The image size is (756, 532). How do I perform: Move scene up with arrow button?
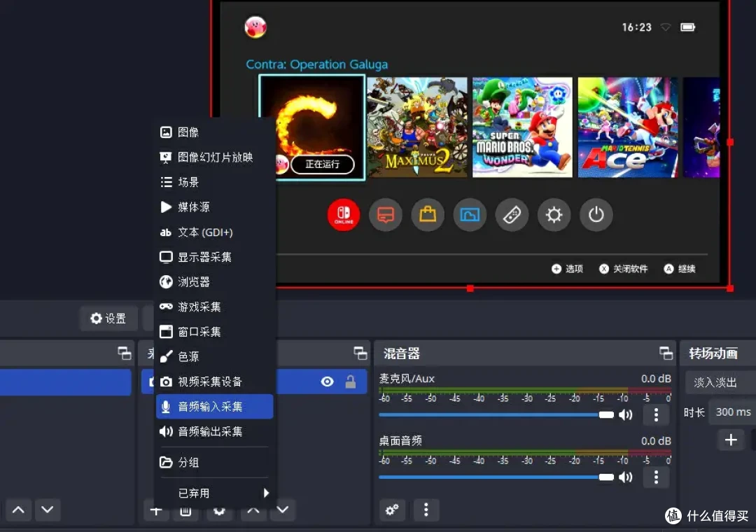tap(18, 510)
